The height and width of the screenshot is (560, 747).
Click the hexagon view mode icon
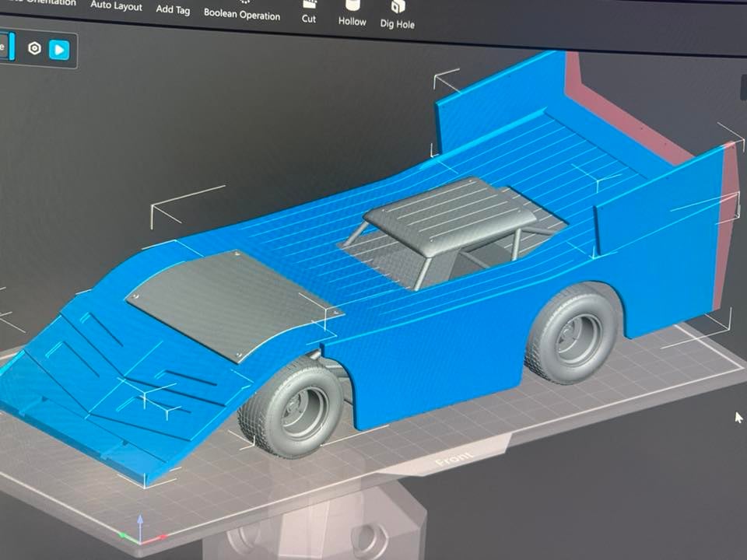[34, 48]
